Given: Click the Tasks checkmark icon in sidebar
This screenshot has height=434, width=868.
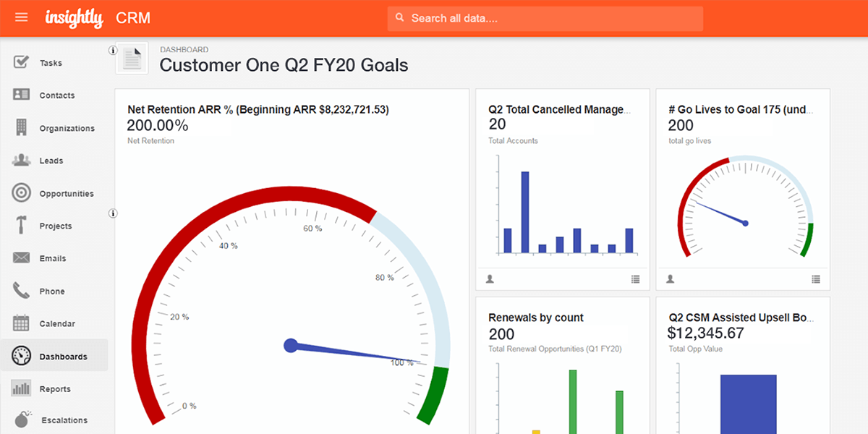Looking at the screenshot, I should click(x=21, y=62).
